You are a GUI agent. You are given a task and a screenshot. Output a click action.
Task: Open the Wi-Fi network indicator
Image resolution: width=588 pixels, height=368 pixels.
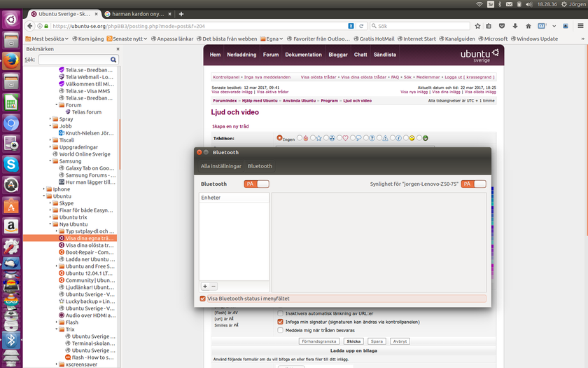point(479,4)
